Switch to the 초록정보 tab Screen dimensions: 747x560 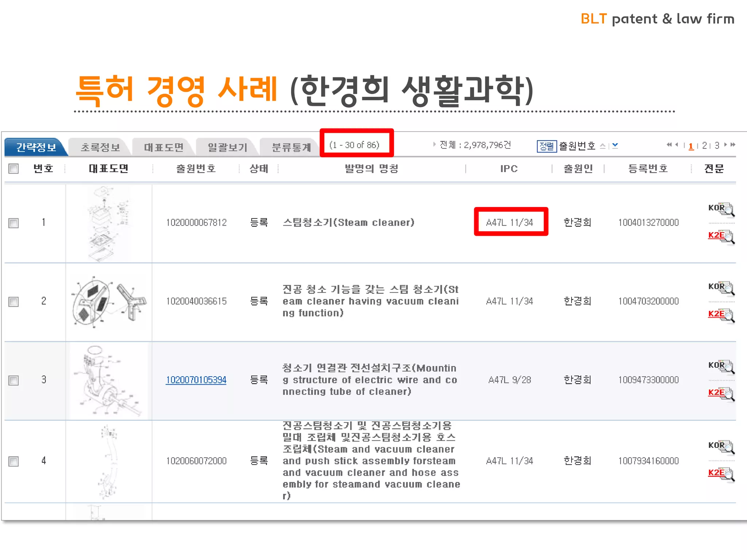100,147
